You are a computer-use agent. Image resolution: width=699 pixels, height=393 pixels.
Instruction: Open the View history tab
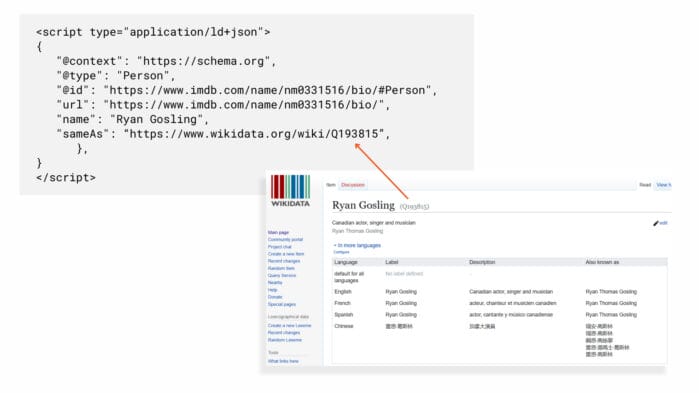pos(663,185)
